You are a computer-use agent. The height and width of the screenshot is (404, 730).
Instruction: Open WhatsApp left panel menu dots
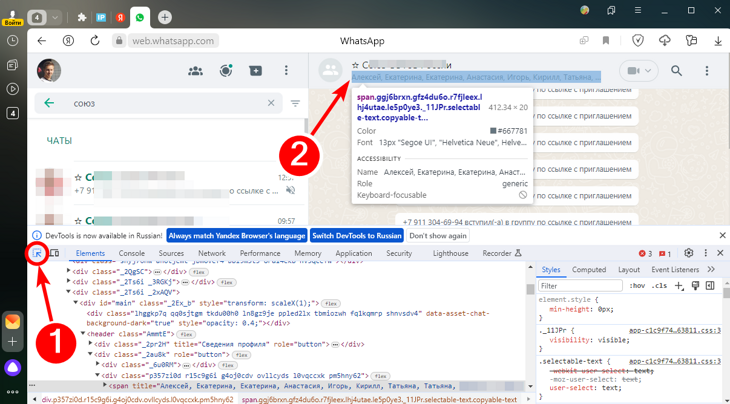286,71
